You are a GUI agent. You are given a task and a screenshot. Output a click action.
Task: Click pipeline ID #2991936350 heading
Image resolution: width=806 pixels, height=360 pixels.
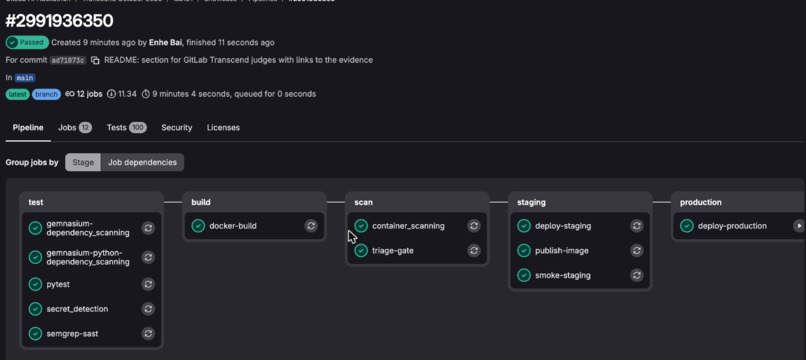(x=59, y=21)
